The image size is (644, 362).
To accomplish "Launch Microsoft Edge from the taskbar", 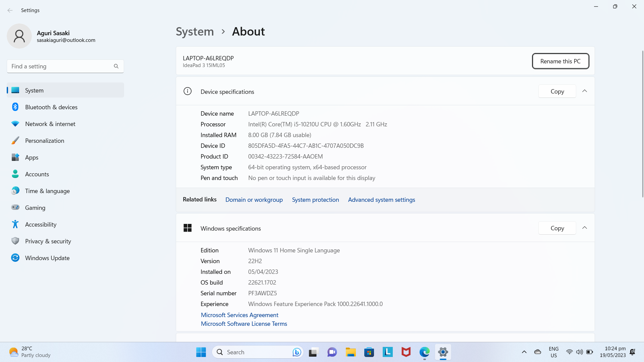I will [x=424, y=352].
